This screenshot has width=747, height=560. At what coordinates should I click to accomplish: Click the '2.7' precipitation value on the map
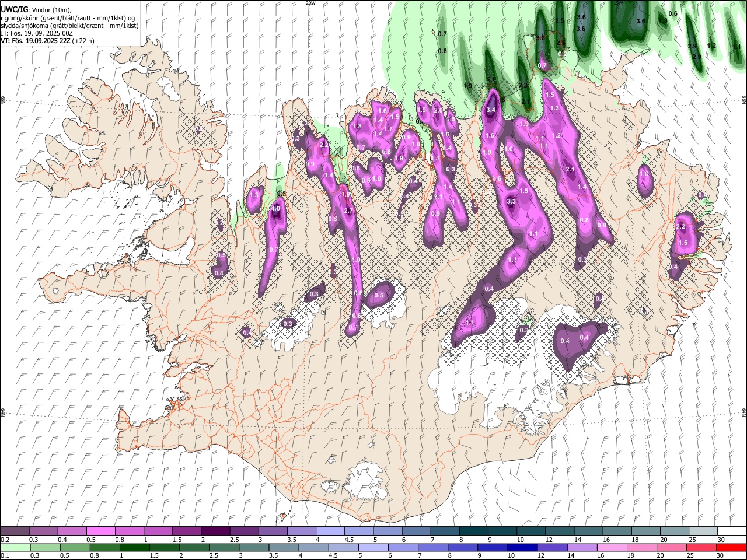[349, 211]
